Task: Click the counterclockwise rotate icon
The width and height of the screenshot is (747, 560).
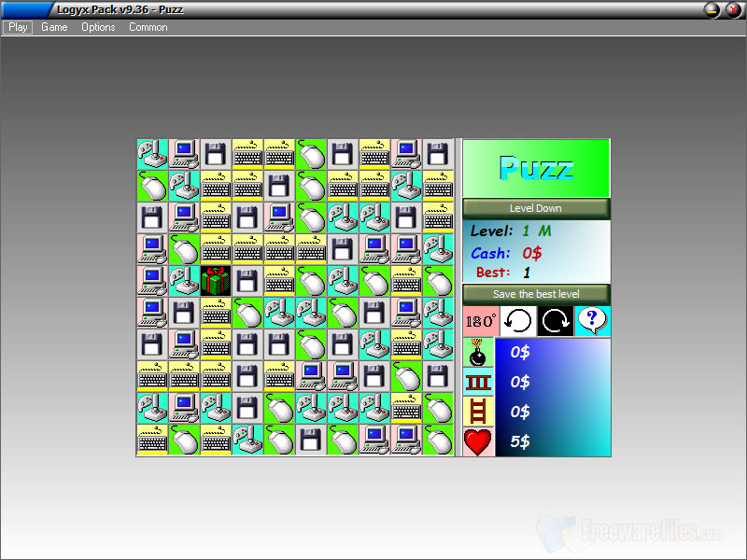Action: pyautogui.click(x=516, y=320)
